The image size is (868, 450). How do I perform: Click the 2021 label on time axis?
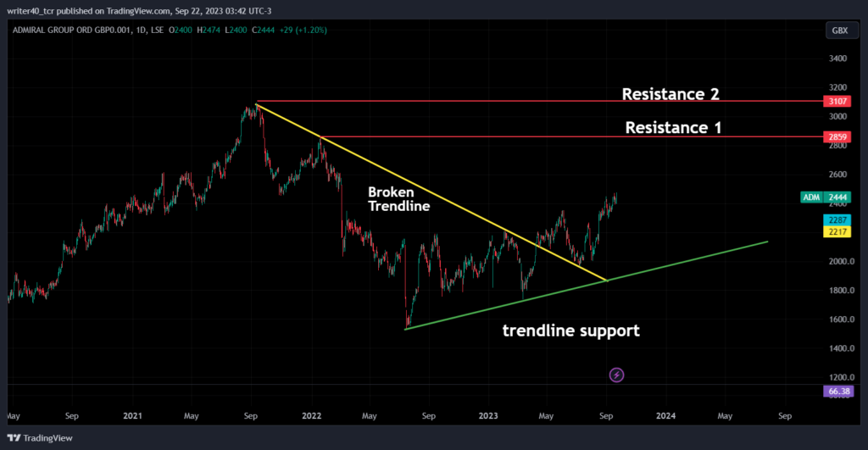click(x=132, y=416)
